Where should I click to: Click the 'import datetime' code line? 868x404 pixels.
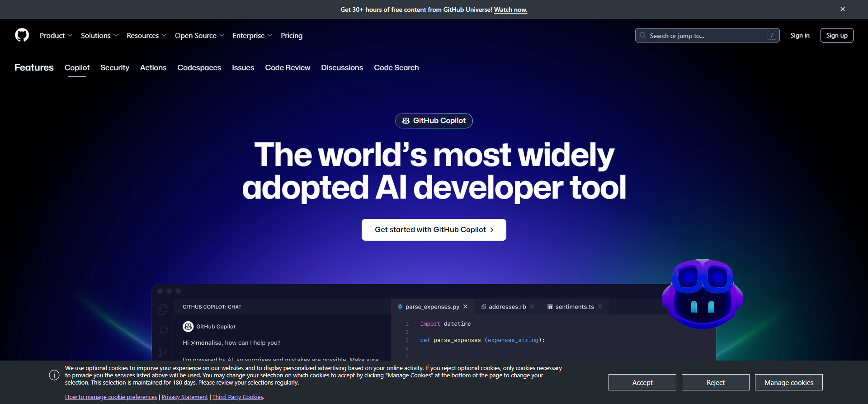[x=445, y=324]
